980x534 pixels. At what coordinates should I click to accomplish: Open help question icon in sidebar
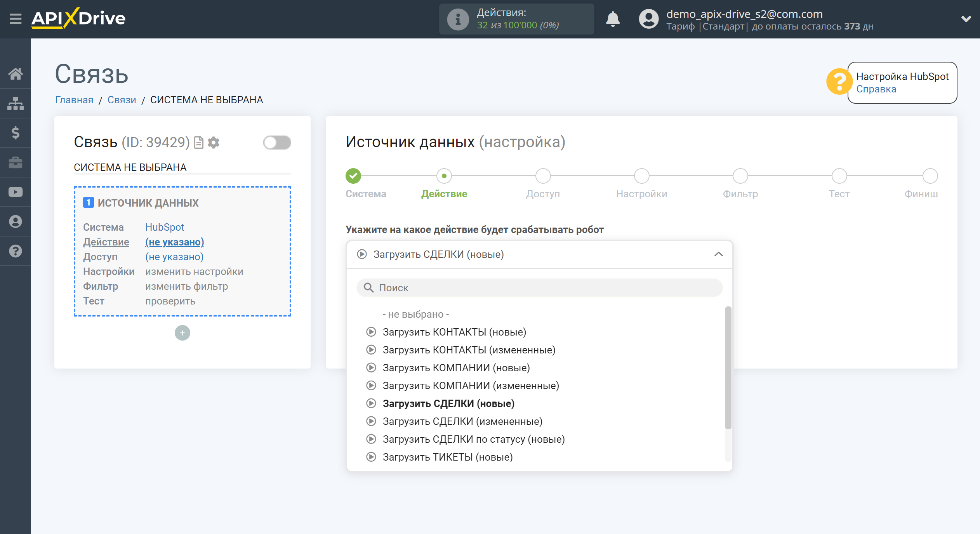(x=16, y=251)
